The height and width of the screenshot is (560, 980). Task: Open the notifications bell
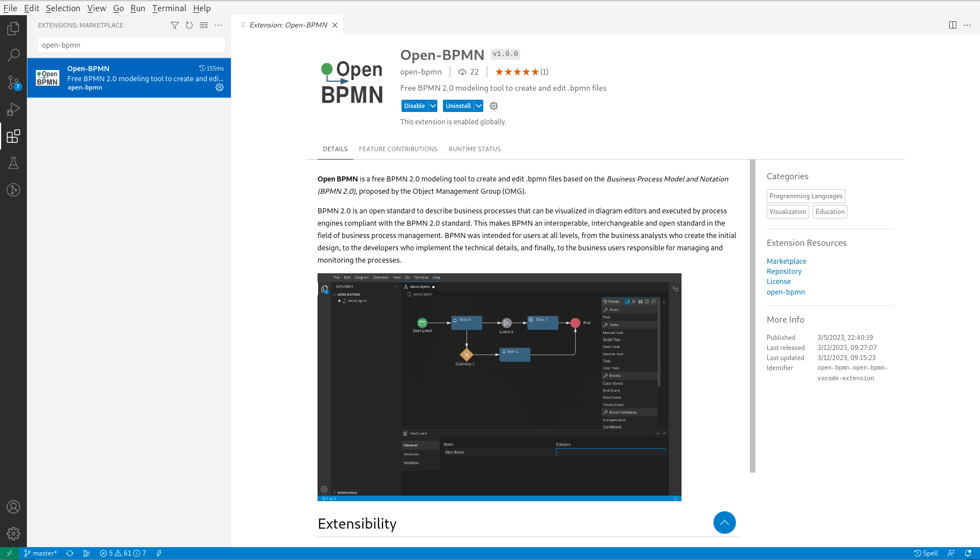(x=968, y=553)
